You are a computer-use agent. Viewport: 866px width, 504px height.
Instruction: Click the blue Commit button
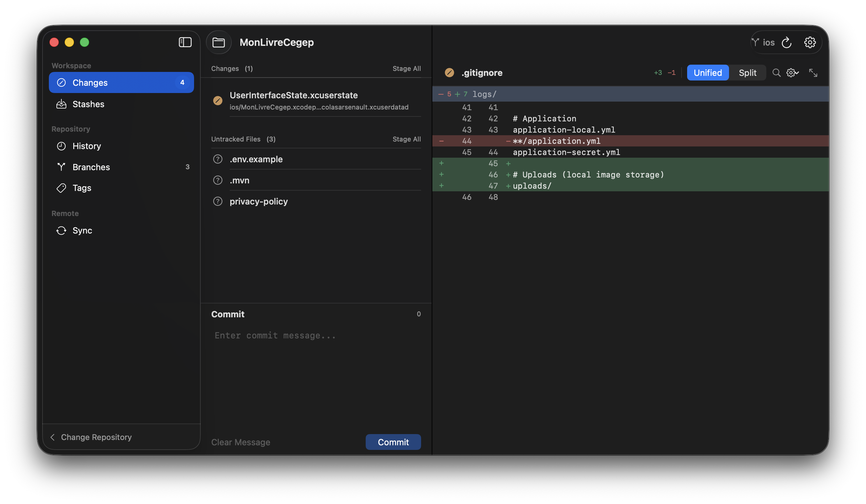[393, 442]
